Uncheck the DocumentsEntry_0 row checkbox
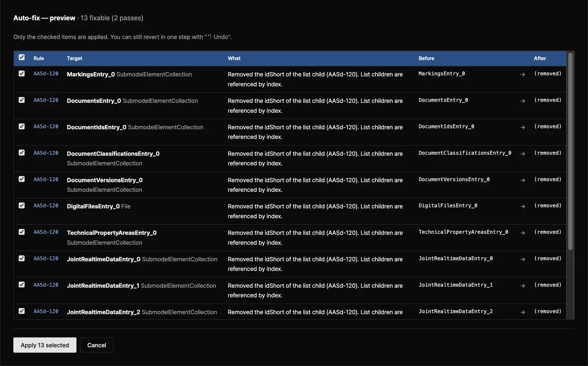The height and width of the screenshot is (366, 588). click(22, 100)
